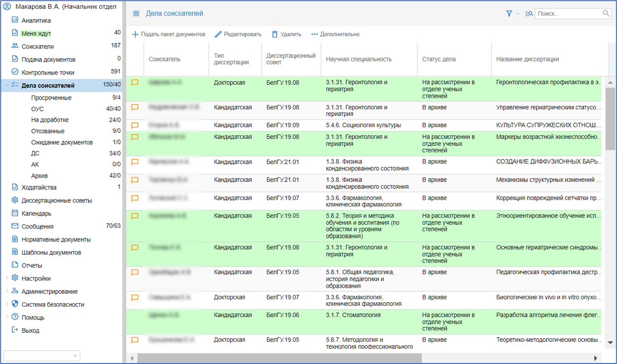Click the Система безопасности shield icon
617x364 pixels.
click(15, 304)
